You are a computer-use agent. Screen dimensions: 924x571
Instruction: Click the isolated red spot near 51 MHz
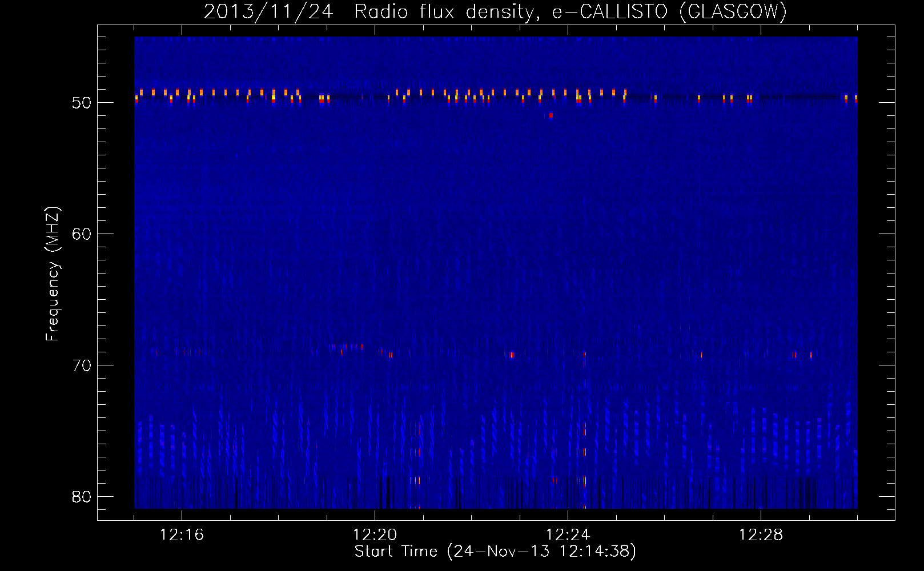pos(551,115)
